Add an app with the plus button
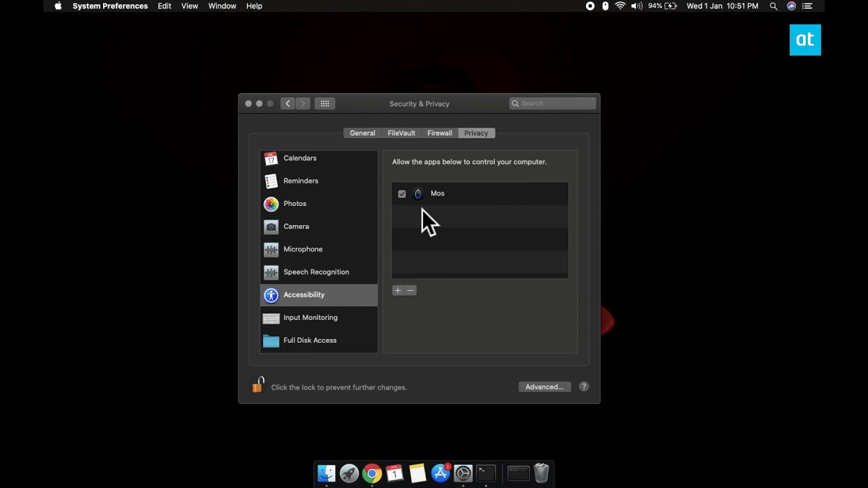This screenshot has height=488, width=868. [398, 290]
